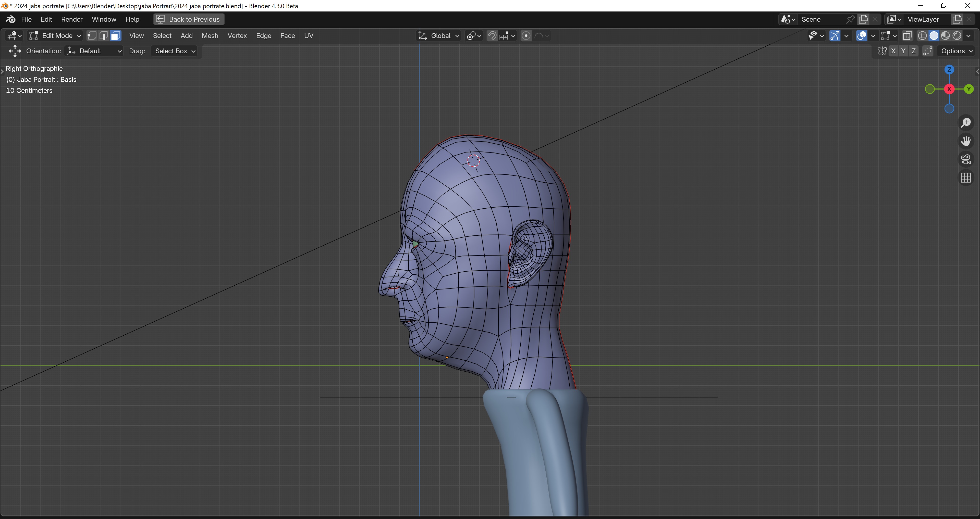Switch to vertex select mode

(92, 35)
